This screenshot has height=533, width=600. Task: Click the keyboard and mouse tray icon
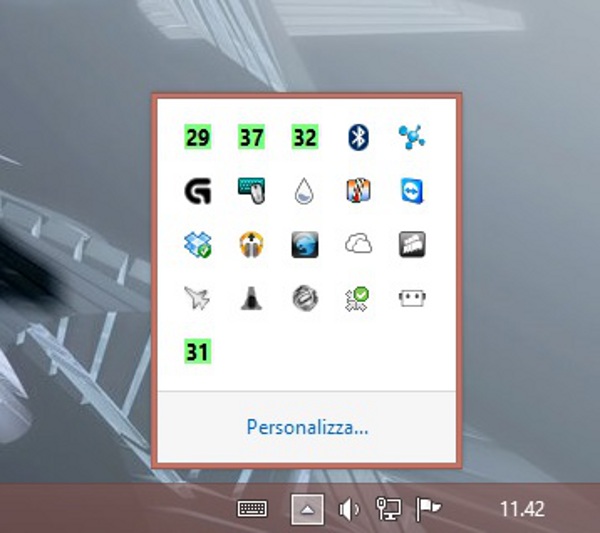pos(251,191)
